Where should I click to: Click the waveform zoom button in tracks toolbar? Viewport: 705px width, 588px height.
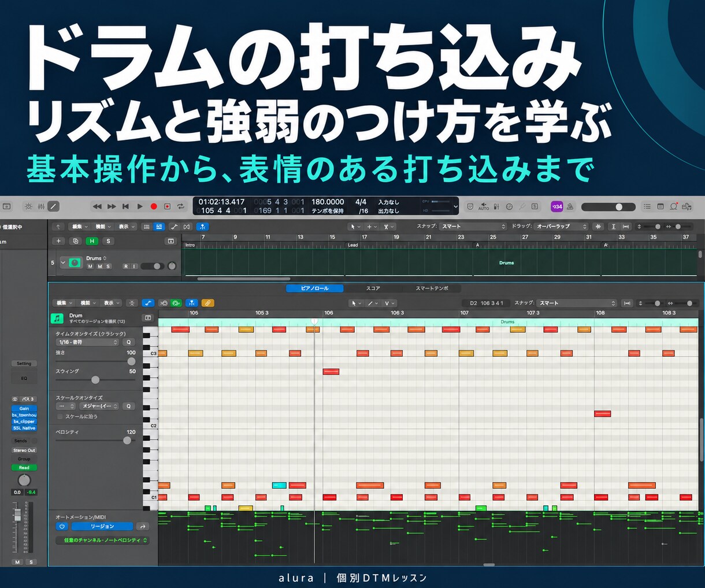(598, 227)
